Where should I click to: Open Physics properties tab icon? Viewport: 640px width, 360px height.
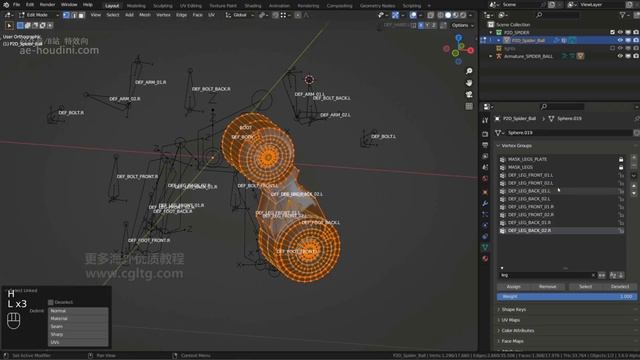485,225
